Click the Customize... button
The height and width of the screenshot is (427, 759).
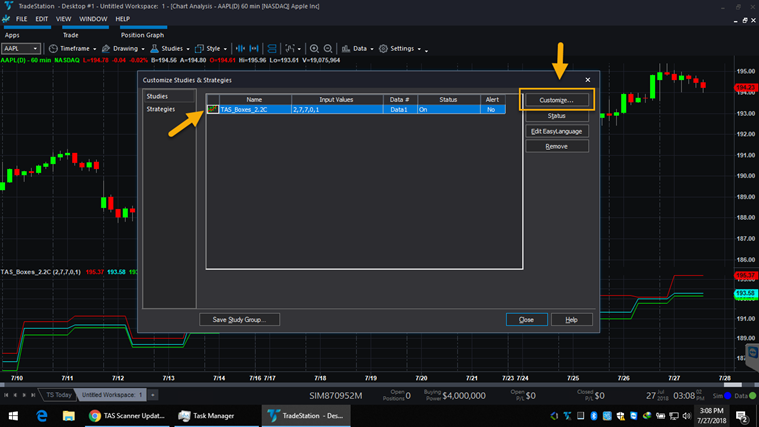(557, 100)
